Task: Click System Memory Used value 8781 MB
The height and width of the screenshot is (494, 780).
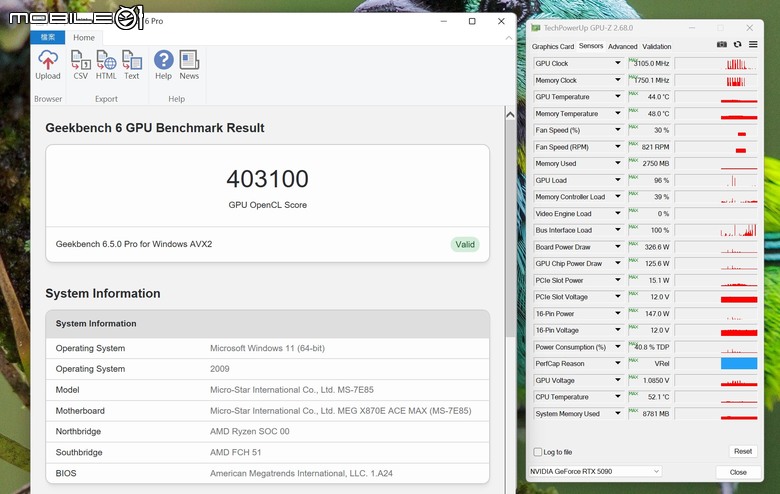Action: click(655, 413)
